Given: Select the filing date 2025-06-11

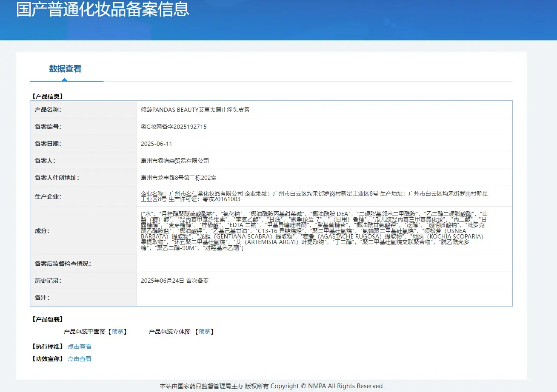Looking at the screenshot, I should click(157, 144).
